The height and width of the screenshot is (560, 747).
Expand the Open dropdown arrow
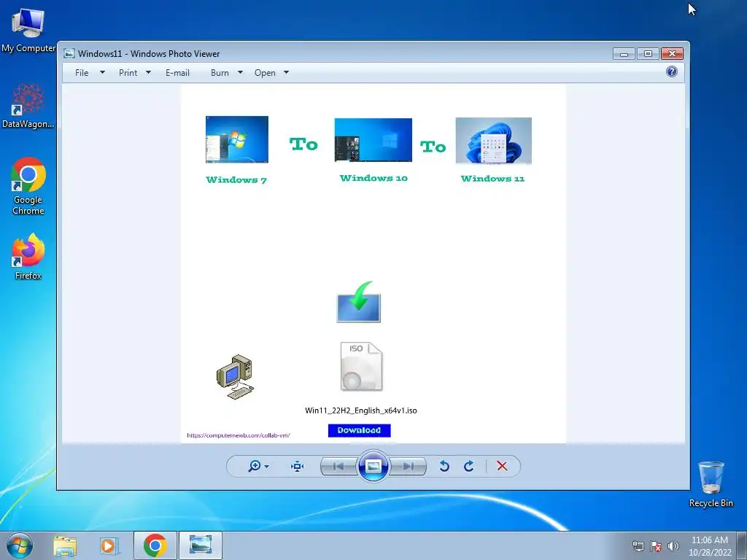(286, 72)
